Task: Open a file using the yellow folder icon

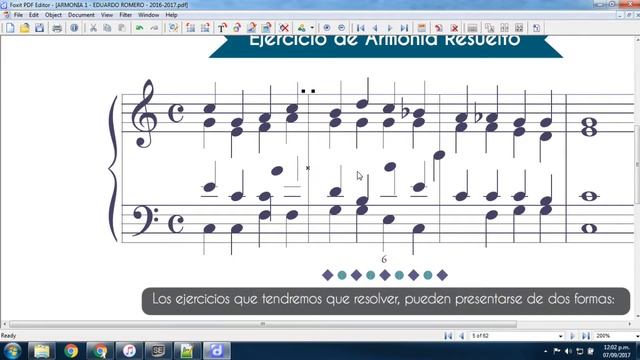Action: tap(25, 28)
